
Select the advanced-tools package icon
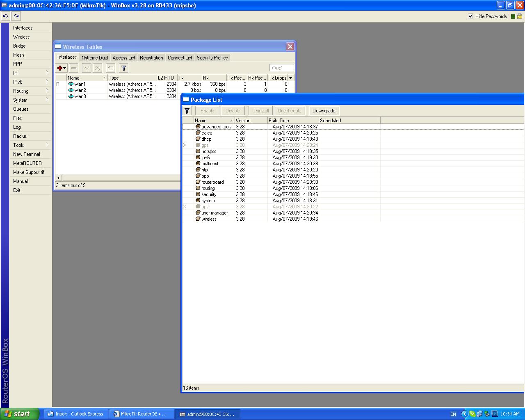(198, 127)
